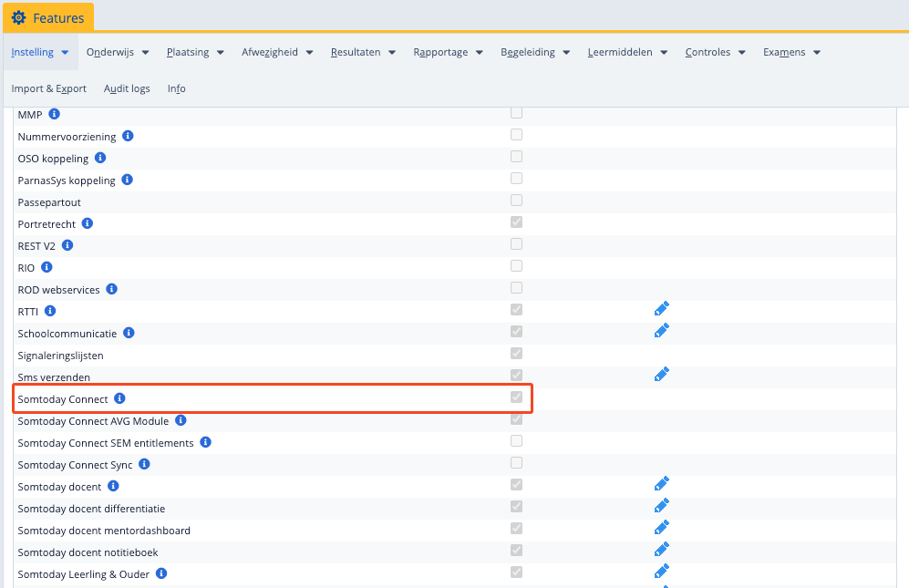The height and width of the screenshot is (588, 909).
Task: Click the edit pencil for RTTI
Action: (662, 309)
